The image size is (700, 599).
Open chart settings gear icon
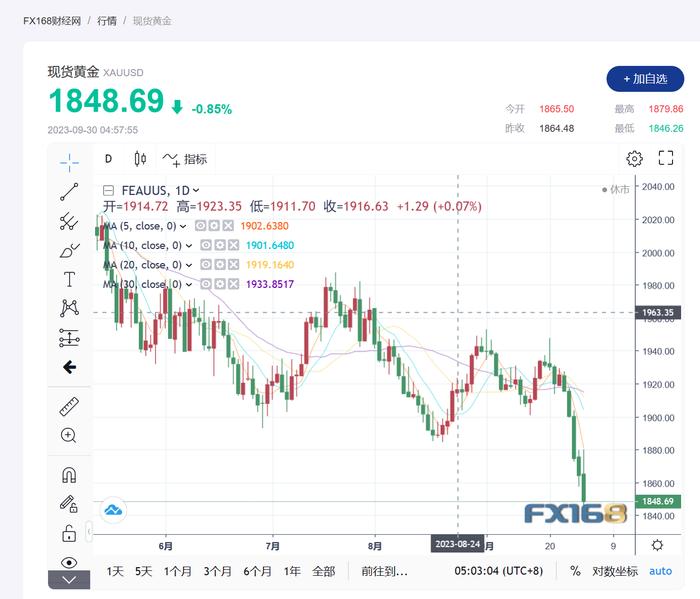pos(634,158)
